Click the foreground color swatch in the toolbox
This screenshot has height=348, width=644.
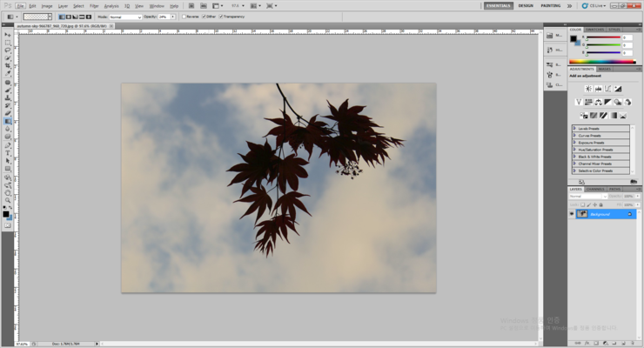coord(6,213)
